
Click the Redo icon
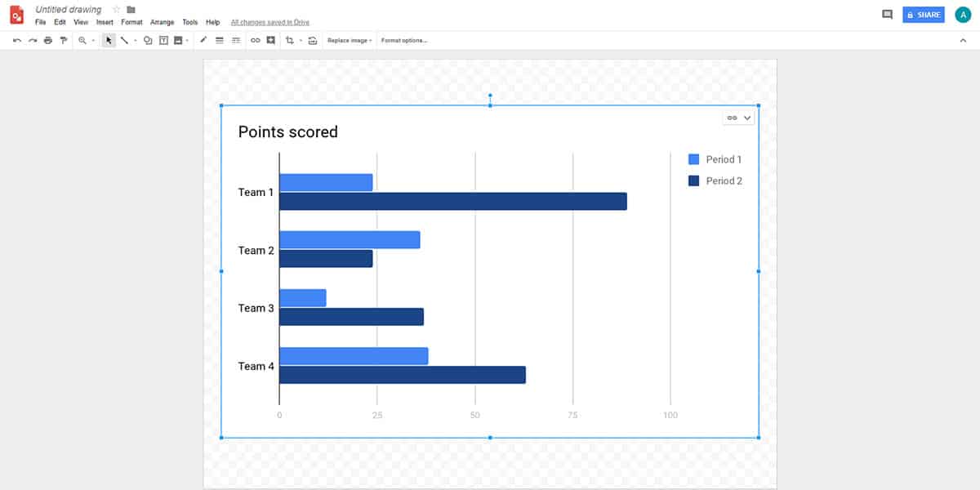point(33,40)
